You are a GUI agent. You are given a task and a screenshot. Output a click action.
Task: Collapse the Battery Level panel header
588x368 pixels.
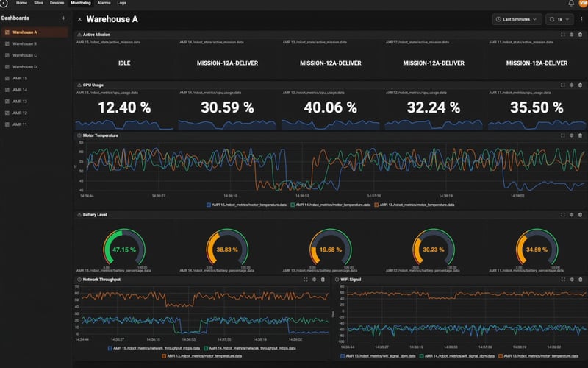pyautogui.click(x=79, y=215)
